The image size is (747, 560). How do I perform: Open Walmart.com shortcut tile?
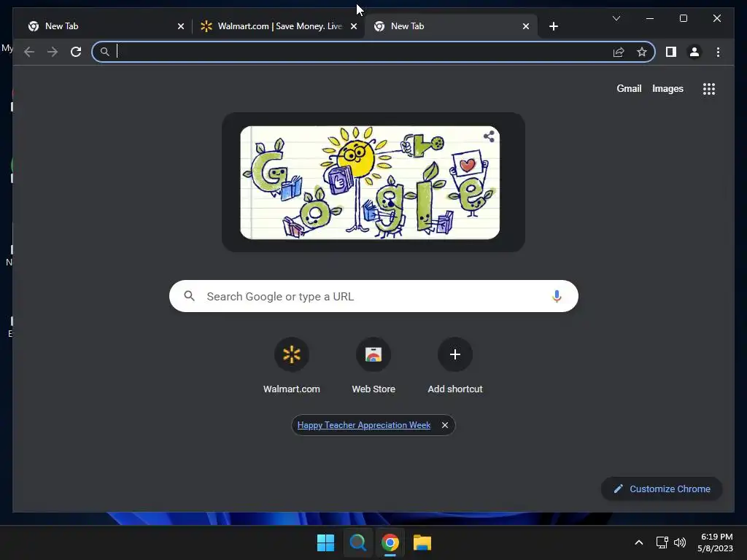coord(292,366)
